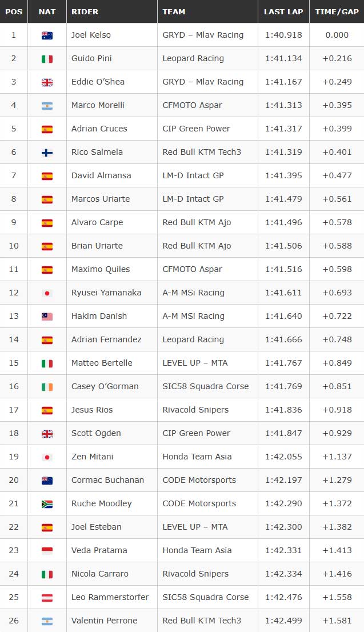The height and width of the screenshot is (632, 364).
Task: Click the RIDER column header
Action: coord(111,11)
